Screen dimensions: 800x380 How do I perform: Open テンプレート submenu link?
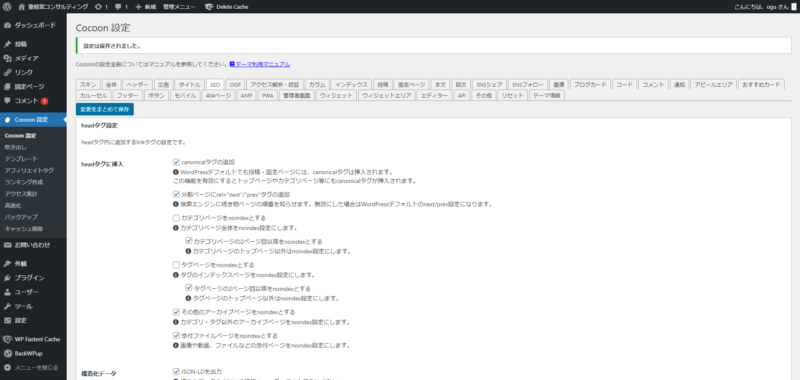tap(21, 159)
